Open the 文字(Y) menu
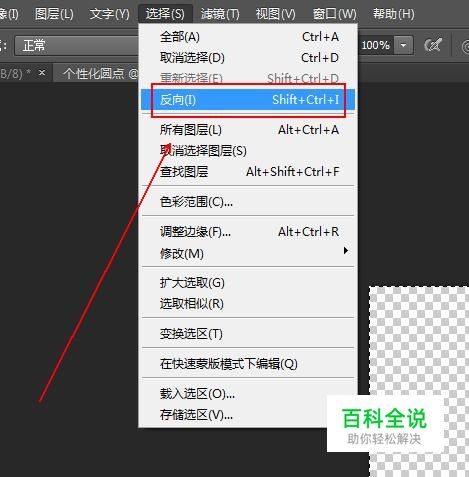The image size is (469, 477). (x=109, y=14)
